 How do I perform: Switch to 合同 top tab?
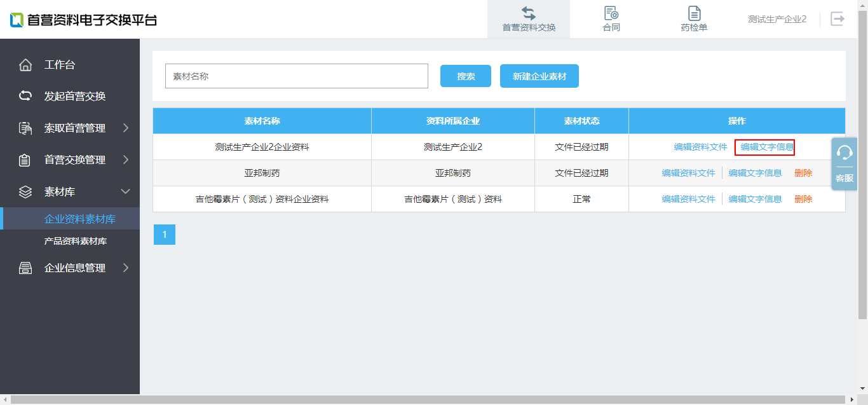611,19
